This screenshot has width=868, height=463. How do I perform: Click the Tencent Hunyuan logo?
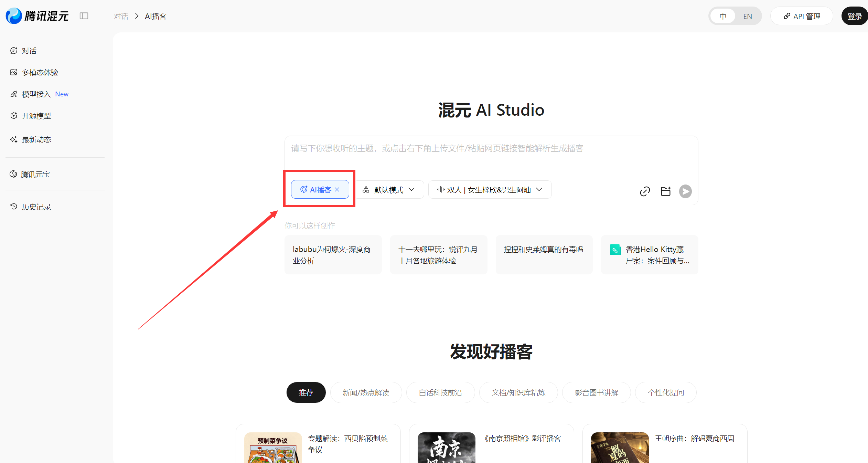37,16
